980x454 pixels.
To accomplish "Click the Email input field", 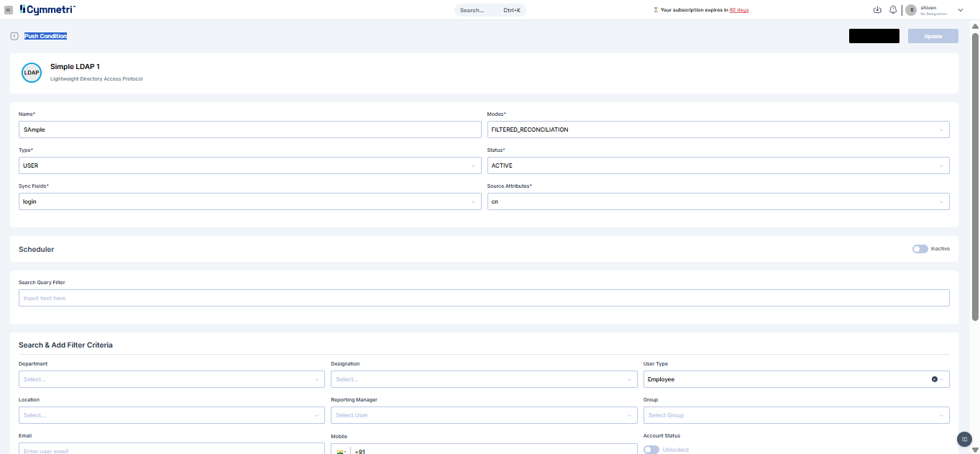I will point(172,449).
